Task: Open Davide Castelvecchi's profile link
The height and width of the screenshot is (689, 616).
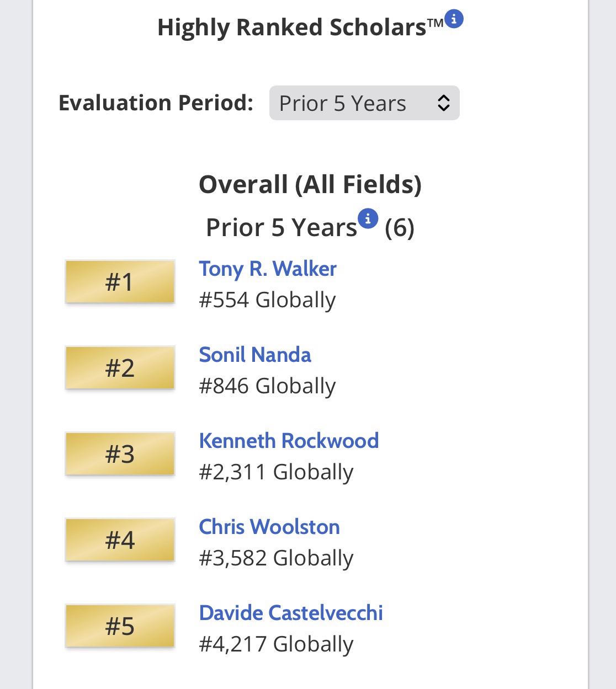Action: pyautogui.click(x=291, y=613)
